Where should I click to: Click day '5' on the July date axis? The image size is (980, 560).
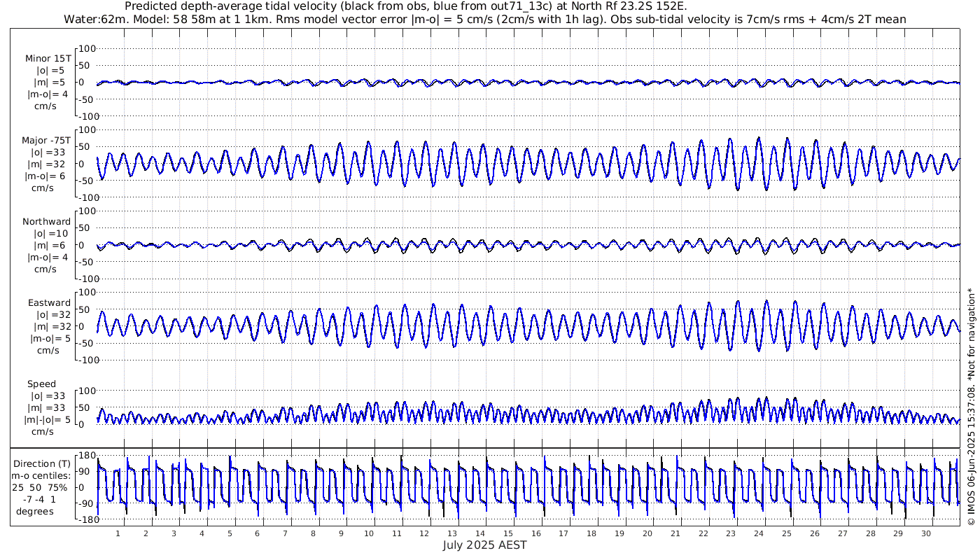[x=229, y=533]
